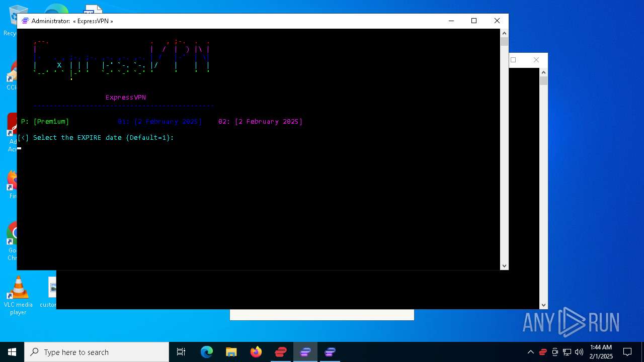This screenshot has width=644, height=362.
Task: Click the taskbar search box
Action: pos(97,352)
